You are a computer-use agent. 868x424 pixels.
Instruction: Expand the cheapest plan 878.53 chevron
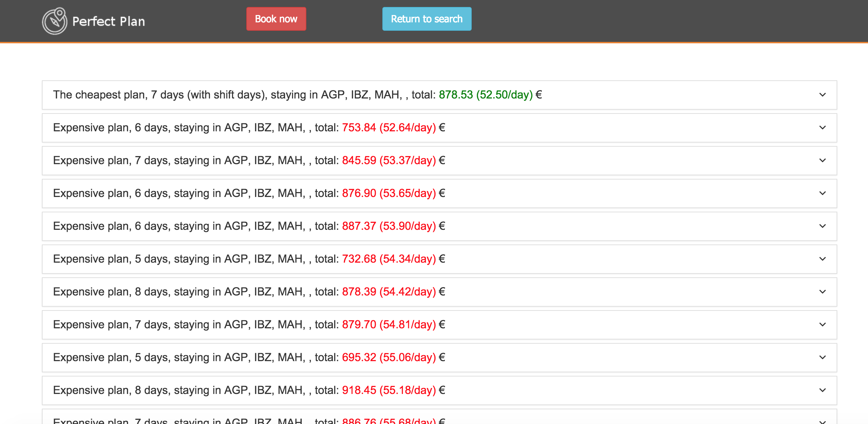click(822, 95)
